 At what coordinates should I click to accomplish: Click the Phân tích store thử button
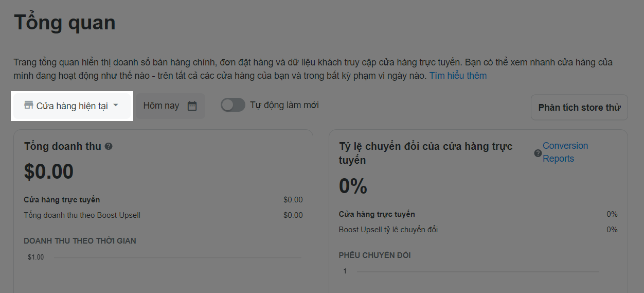point(579,108)
